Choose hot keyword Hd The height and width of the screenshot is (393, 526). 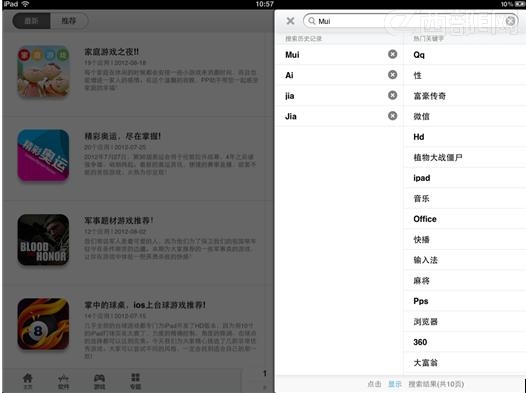coord(419,137)
